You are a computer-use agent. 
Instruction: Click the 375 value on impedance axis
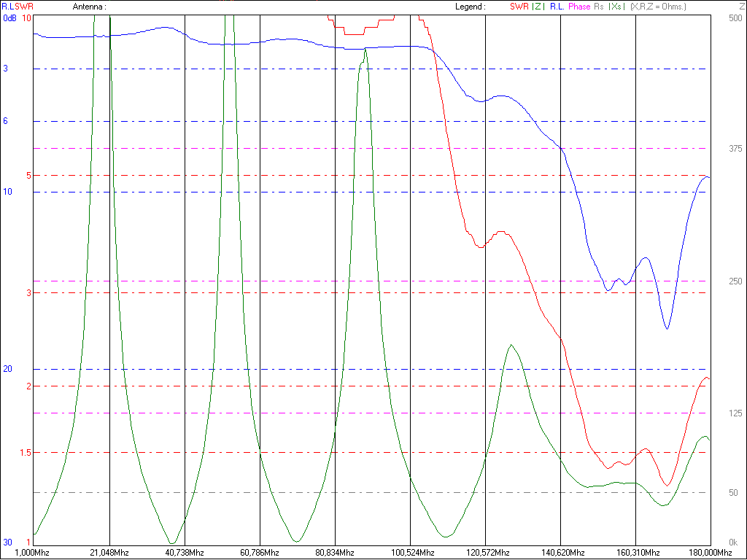click(x=735, y=149)
